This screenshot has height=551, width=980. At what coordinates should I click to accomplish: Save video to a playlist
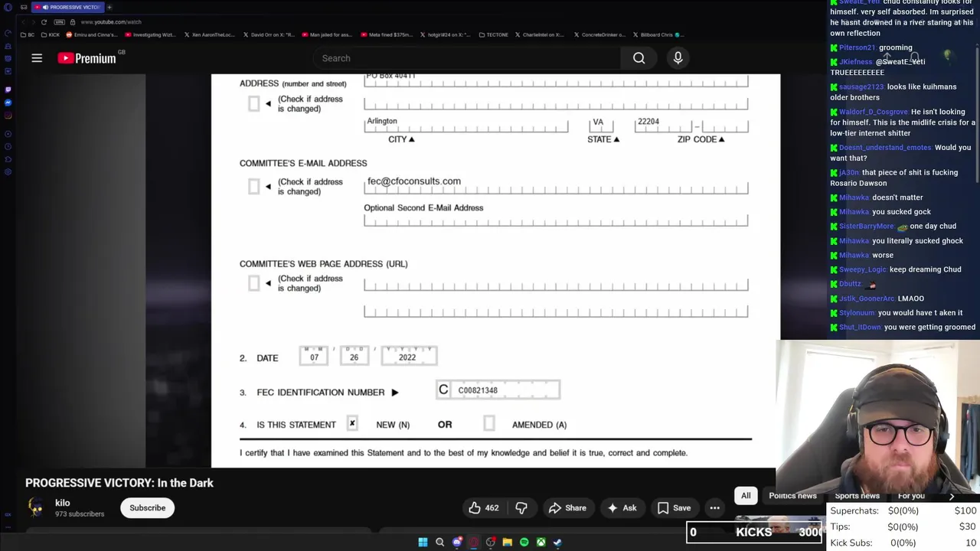click(x=674, y=508)
